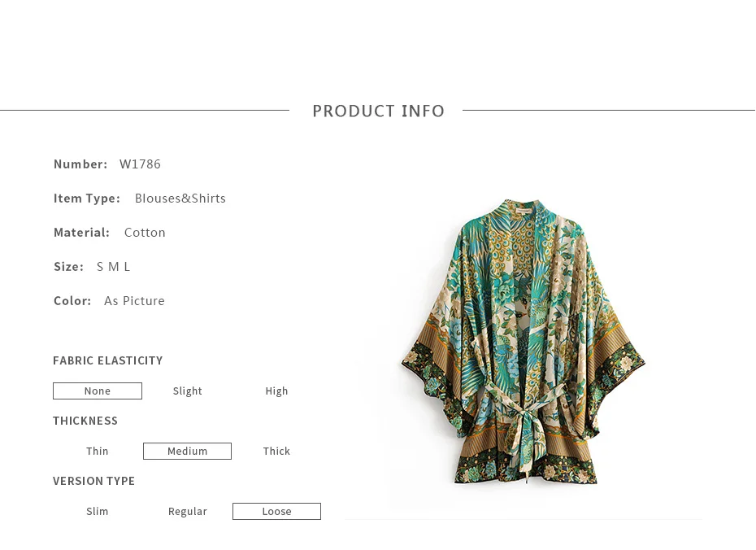Click the Cotton material value
Viewport: 756px width, 550px height.
pyautogui.click(x=146, y=233)
